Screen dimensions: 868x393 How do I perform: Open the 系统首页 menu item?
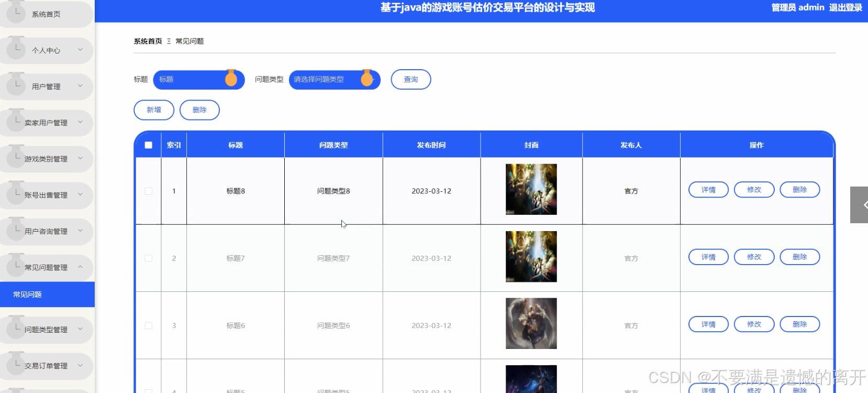(x=46, y=14)
